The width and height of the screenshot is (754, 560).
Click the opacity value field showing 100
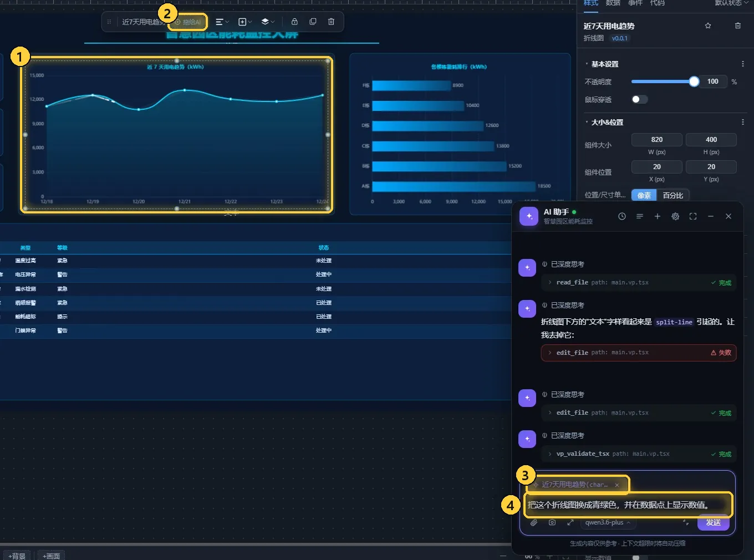click(712, 82)
